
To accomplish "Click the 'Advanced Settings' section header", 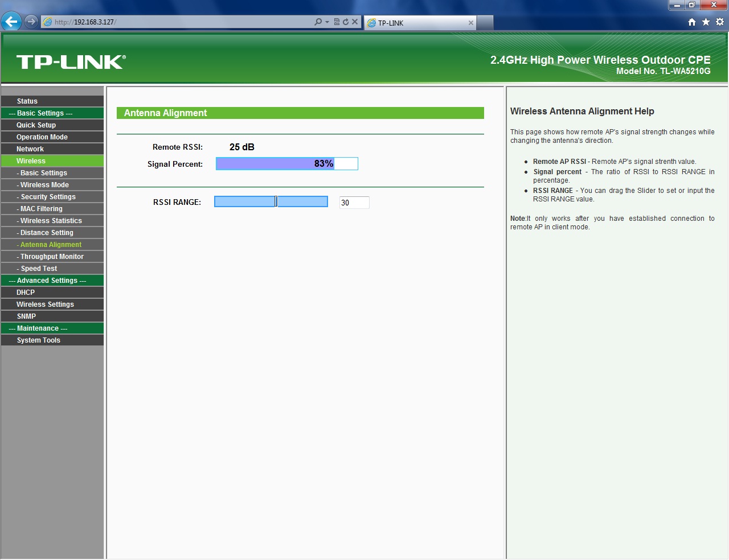I will pos(52,281).
